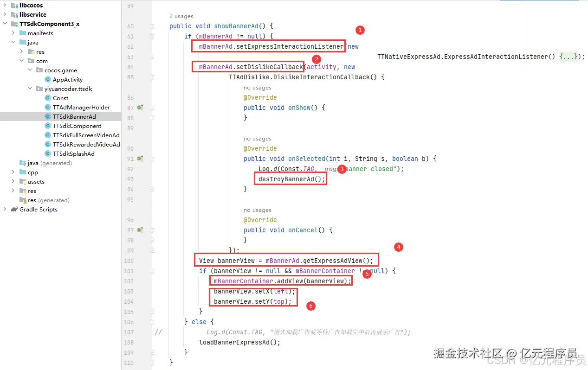
Task: Expand the res (generated) folder
Action: click(13, 200)
